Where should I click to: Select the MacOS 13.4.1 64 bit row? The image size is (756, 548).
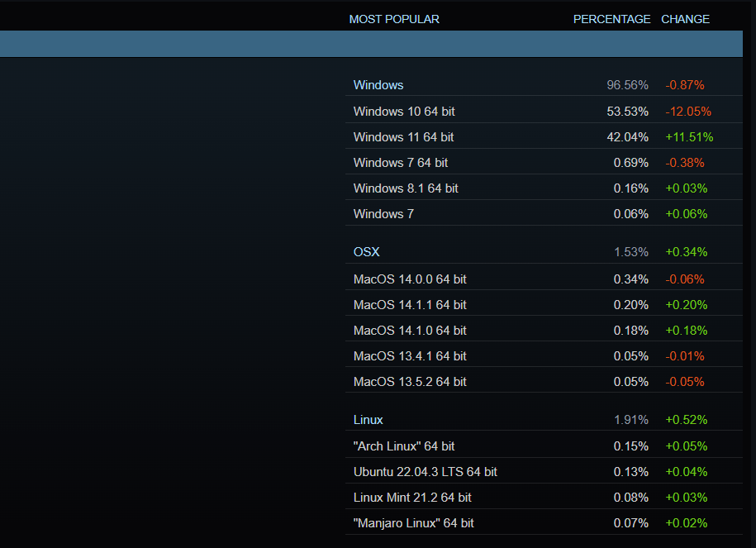click(x=410, y=356)
